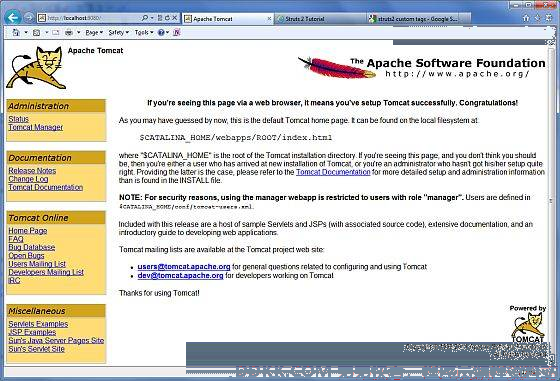Screen dimensions: 560x381
Task: Open the Page menu
Action: pyautogui.click(x=94, y=32)
